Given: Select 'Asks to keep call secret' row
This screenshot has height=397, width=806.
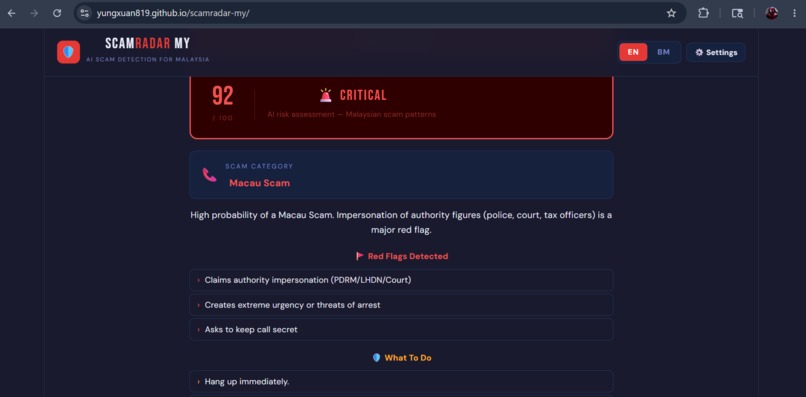Looking at the screenshot, I should (x=401, y=330).
